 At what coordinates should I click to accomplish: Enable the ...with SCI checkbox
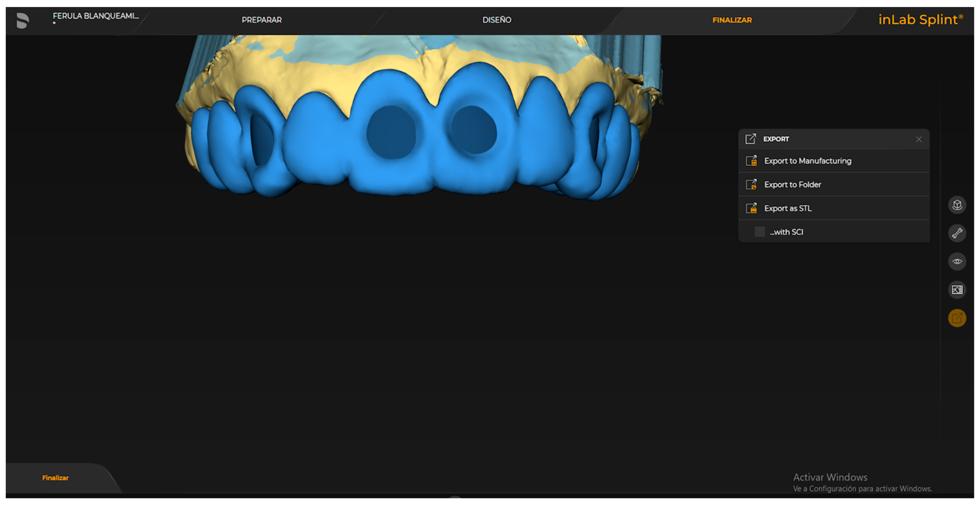click(759, 231)
